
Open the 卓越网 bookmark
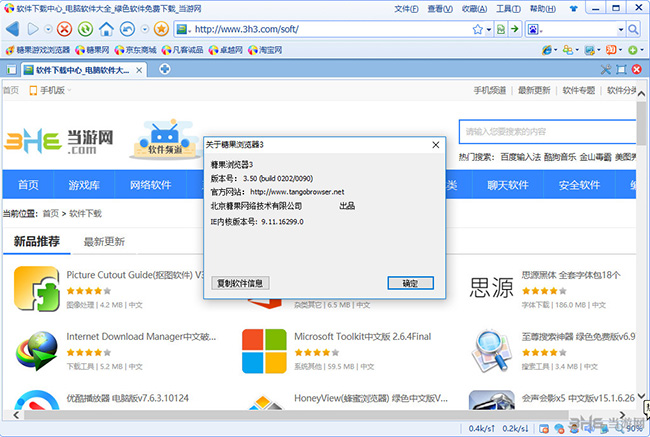coord(226,50)
